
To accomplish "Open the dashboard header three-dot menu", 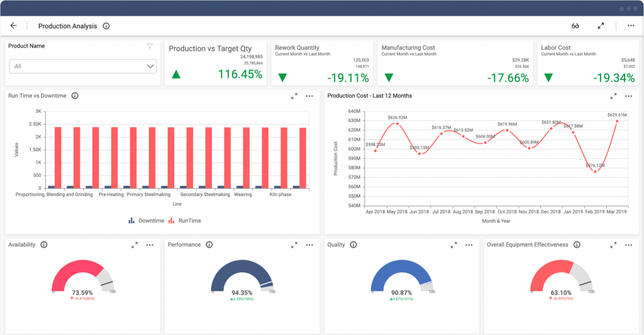I will point(631,25).
